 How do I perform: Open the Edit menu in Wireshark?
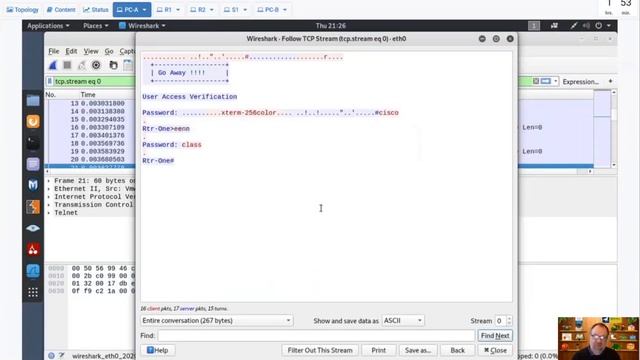pyautogui.click(x=71, y=51)
